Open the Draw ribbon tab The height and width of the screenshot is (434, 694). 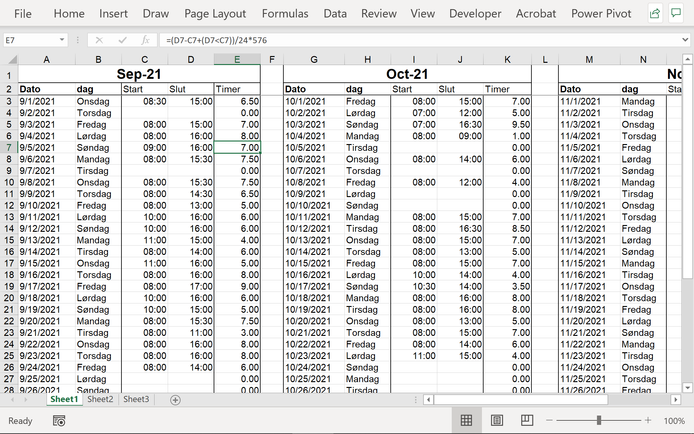(156, 14)
